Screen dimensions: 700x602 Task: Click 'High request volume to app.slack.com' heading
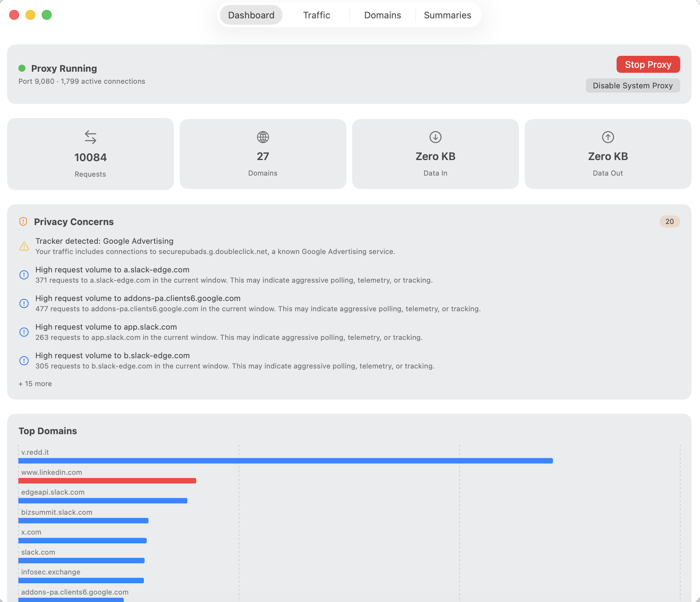[x=106, y=327]
